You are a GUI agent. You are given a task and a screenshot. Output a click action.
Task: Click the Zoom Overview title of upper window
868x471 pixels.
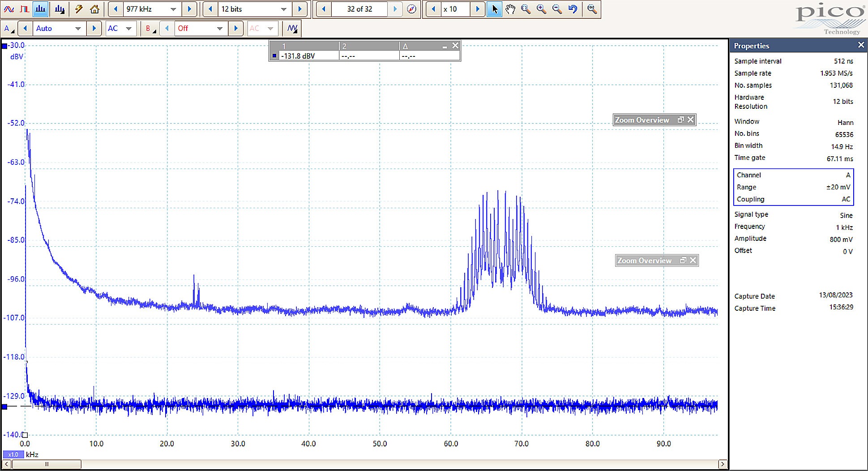tap(642, 120)
